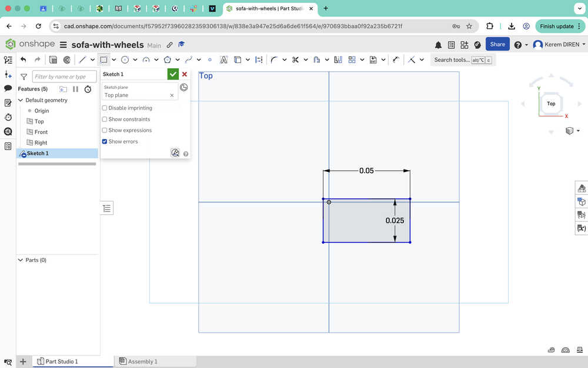This screenshot has width=588, height=368.
Task: Open polygon tool dropdown arrow
Action: (178, 59)
